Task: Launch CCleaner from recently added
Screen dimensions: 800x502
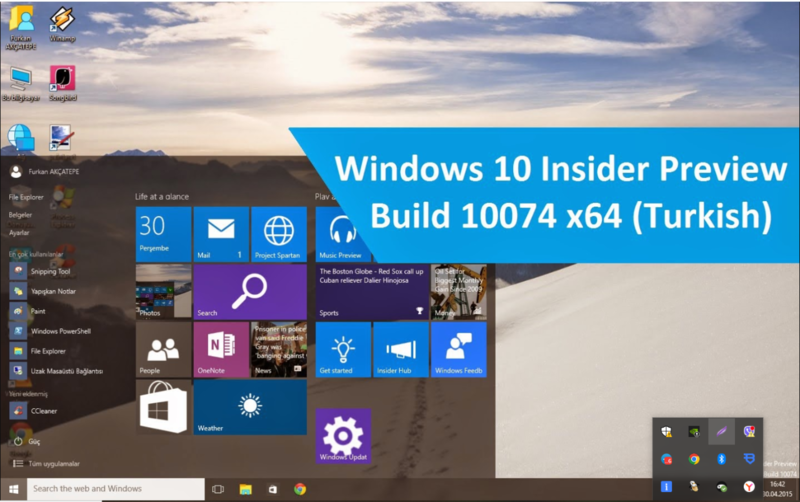Action: [34, 411]
